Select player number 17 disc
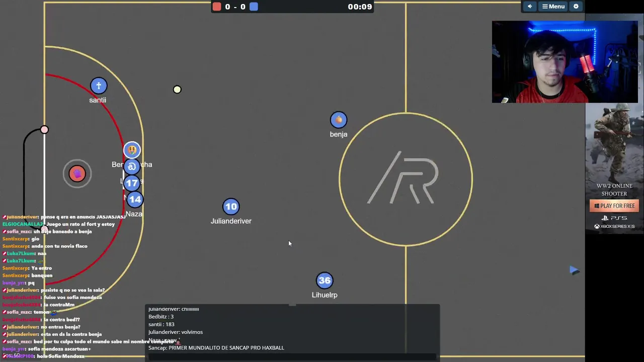644x362 pixels. click(132, 183)
